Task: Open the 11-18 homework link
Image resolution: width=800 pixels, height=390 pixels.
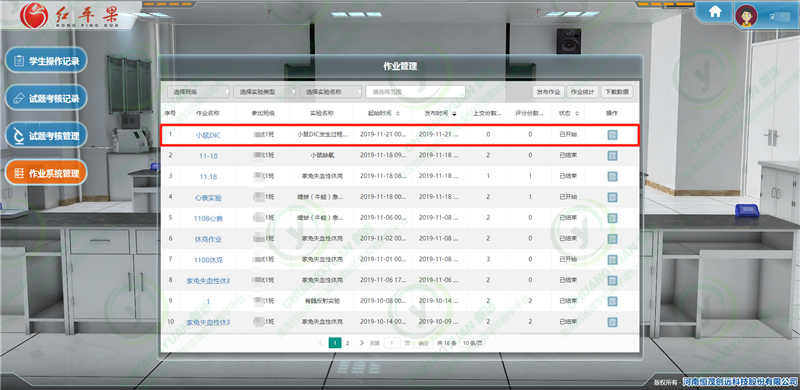Action: tap(208, 156)
